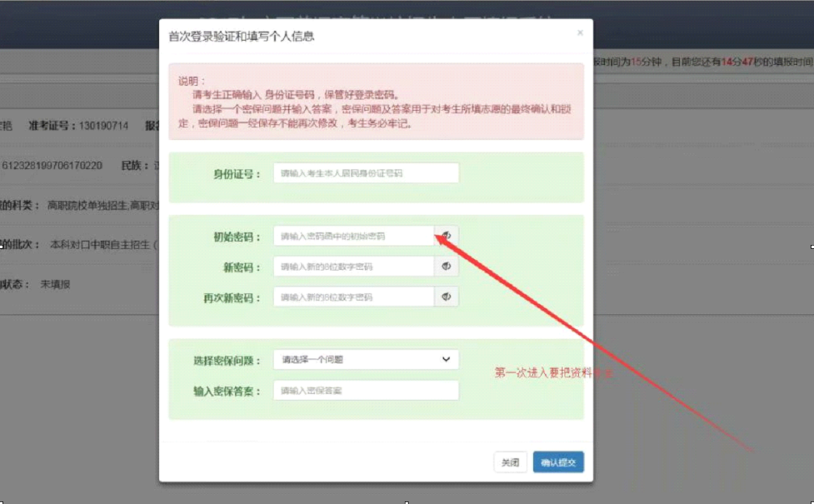Click the 身份证号 input field

366,173
